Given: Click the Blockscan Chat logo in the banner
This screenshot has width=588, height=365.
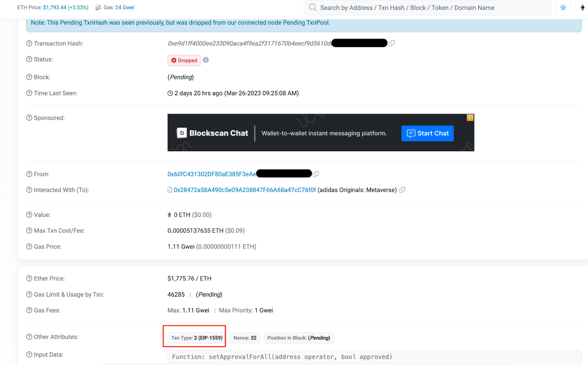Looking at the screenshot, I should coord(212,133).
